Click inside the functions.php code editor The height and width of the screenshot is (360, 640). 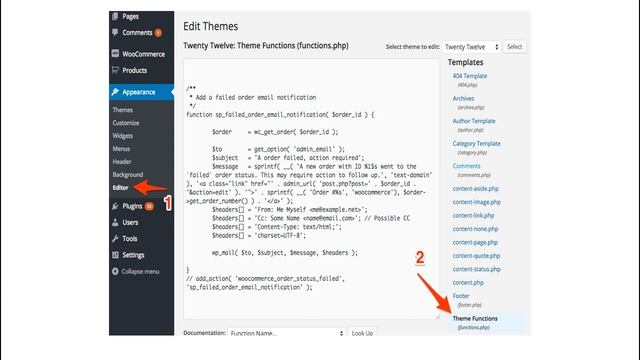tap(311, 189)
